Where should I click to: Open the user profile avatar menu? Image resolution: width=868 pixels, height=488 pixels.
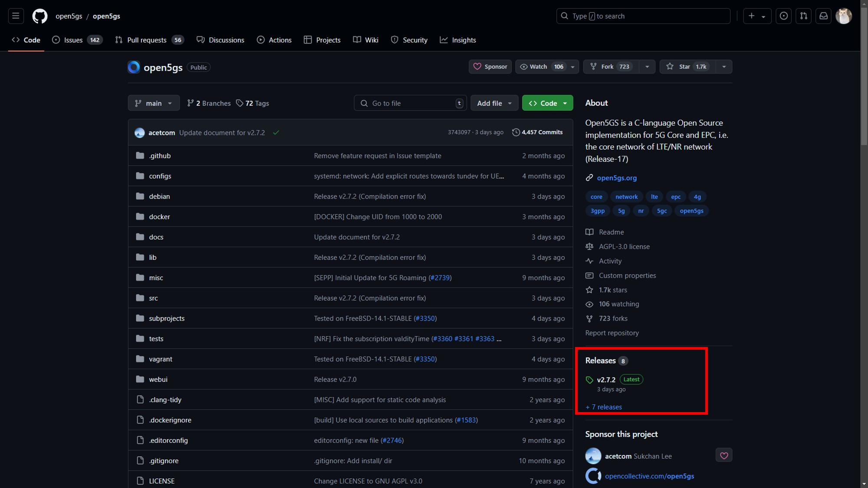[844, 16]
